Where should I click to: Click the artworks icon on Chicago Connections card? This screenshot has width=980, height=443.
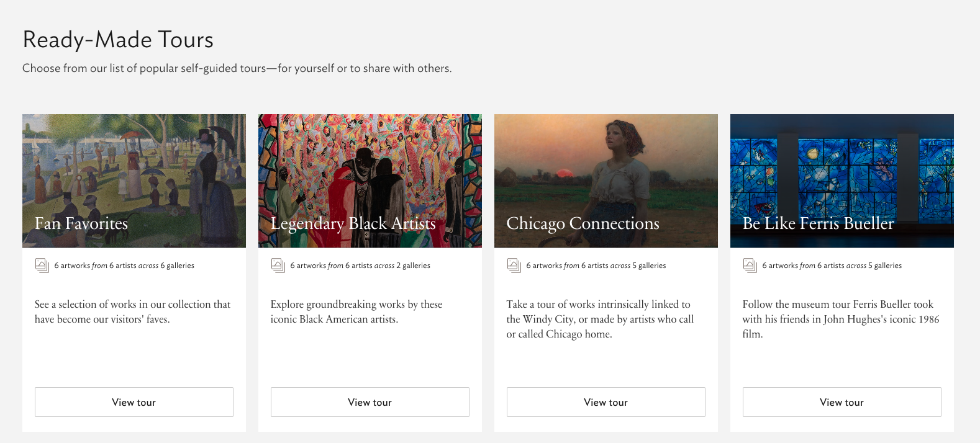pyautogui.click(x=514, y=265)
